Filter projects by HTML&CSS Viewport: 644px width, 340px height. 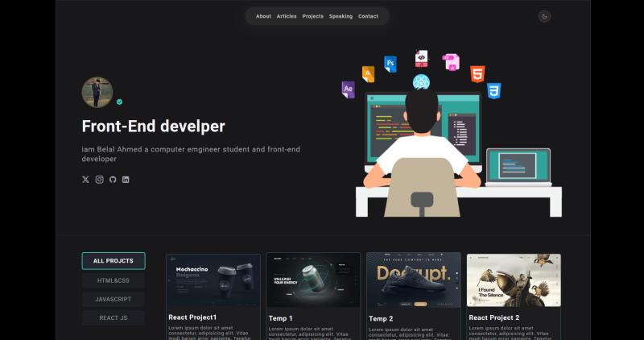[x=114, y=280]
